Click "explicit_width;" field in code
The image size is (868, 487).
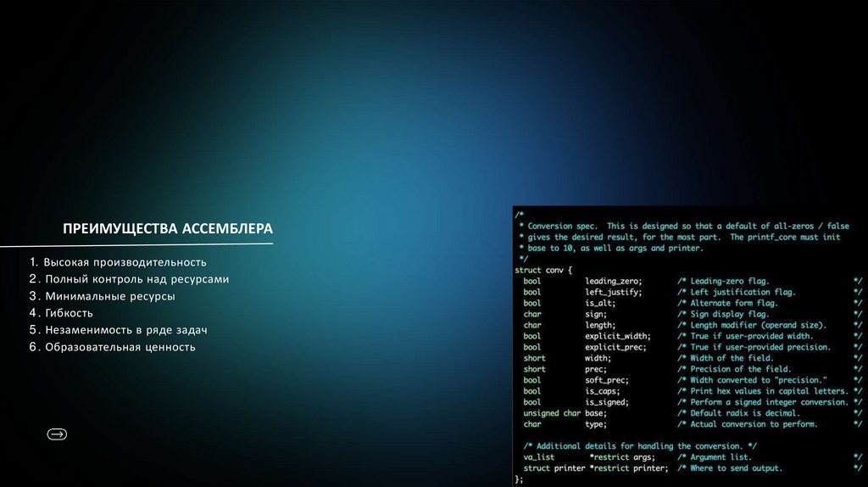point(618,336)
